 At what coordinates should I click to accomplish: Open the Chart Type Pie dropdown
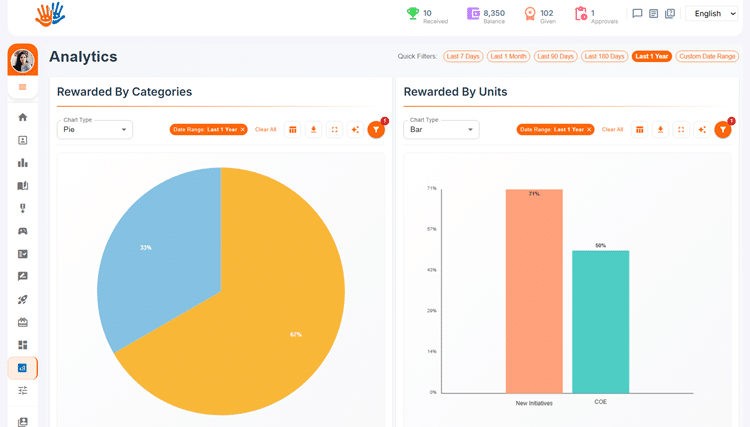click(x=95, y=130)
